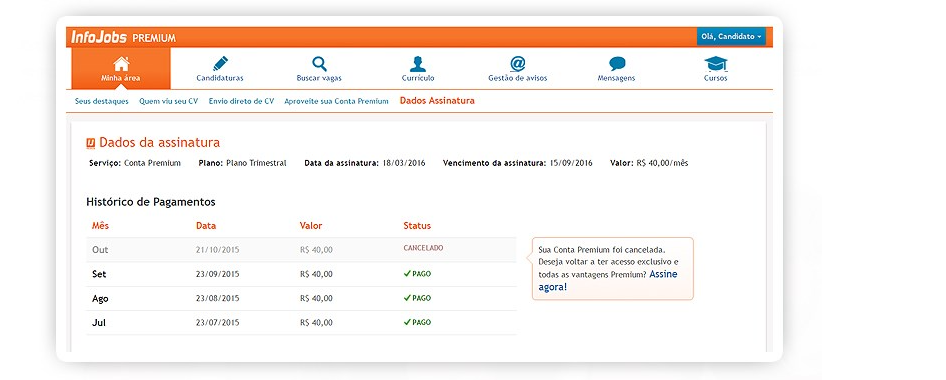The width and height of the screenshot is (946, 380).
Task: Click the CANCELADO status in Out row
Action: tap(424, 248)
